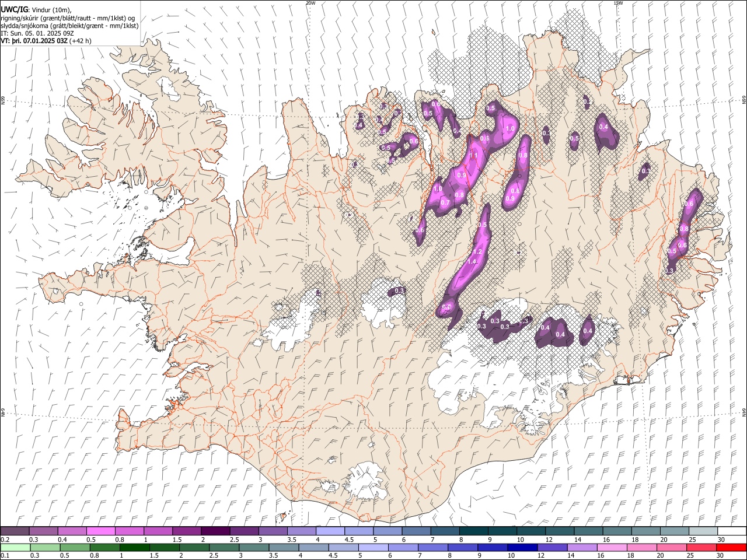Pick lower legend swatch between 8 and 9
747x560 pixels.
463,547
